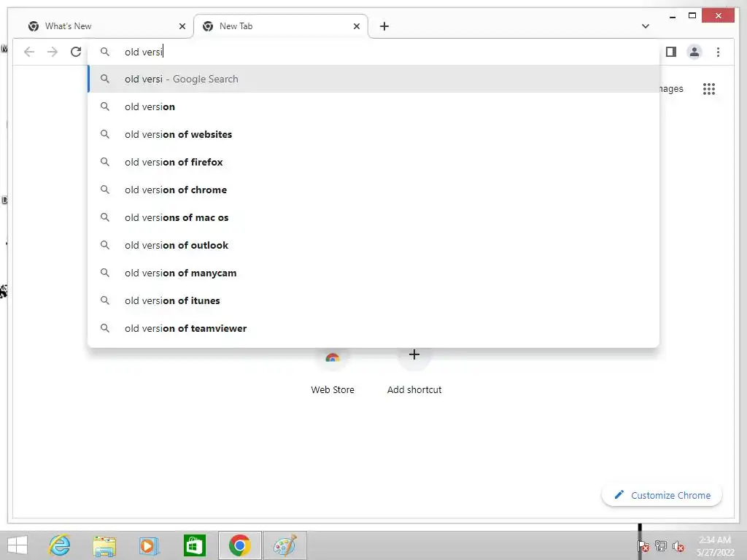747x560 pixels.
Task: Open the network tray icon
Action: (x=661, y=545)
